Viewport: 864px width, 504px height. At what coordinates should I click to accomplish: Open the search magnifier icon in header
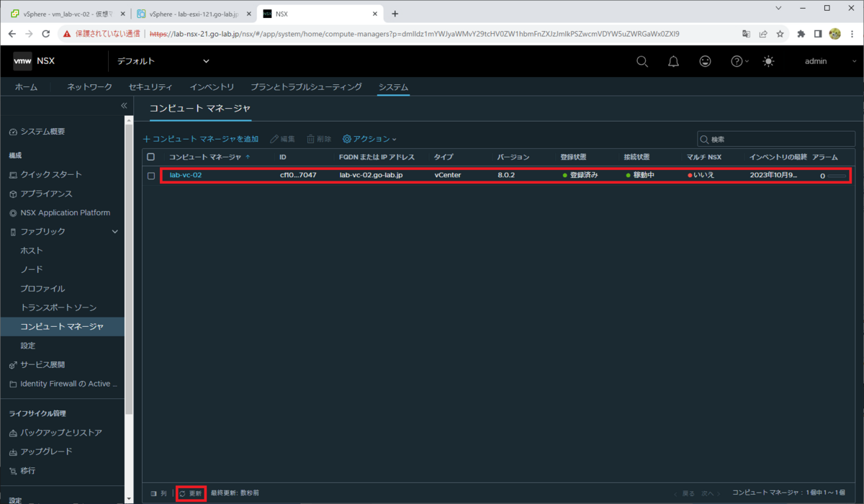[x=642, y=61]
